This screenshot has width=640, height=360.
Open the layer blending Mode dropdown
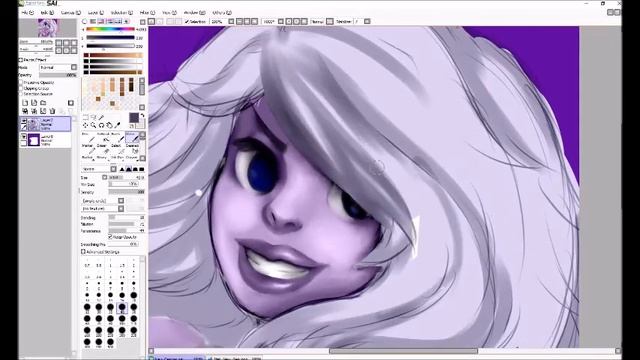coord(73,67)
